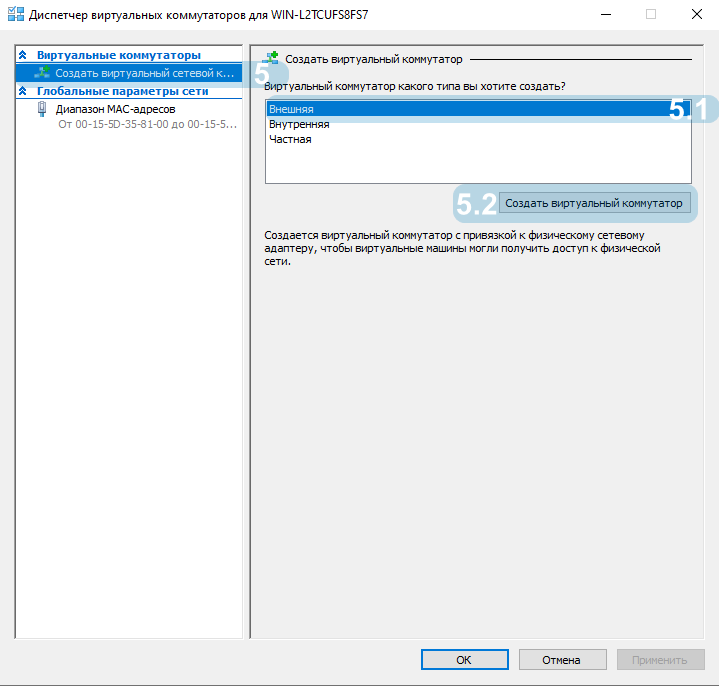Click the MAC address range adapter icon
This screenshot has width=719, height=688.
coord(42,109)
